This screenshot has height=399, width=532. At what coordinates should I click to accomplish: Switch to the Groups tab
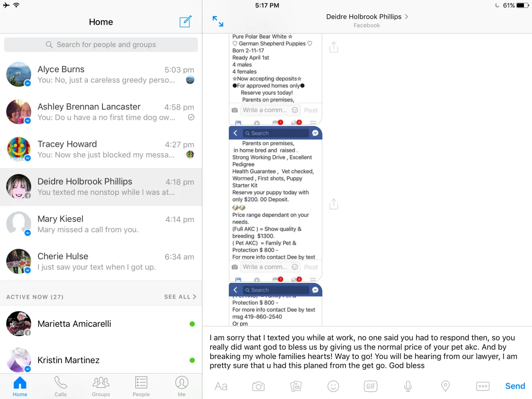pyautogui.click(x=101, y=387)
